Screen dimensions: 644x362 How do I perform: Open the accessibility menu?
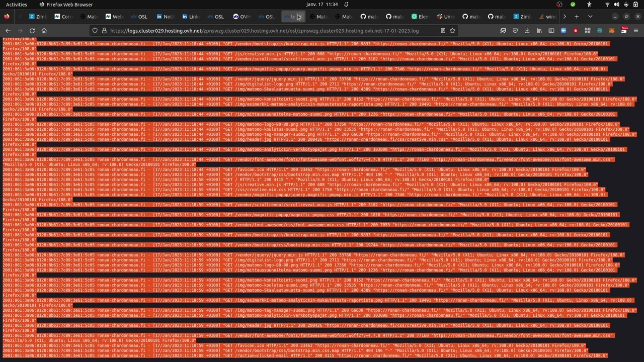[x=589, y=5]
